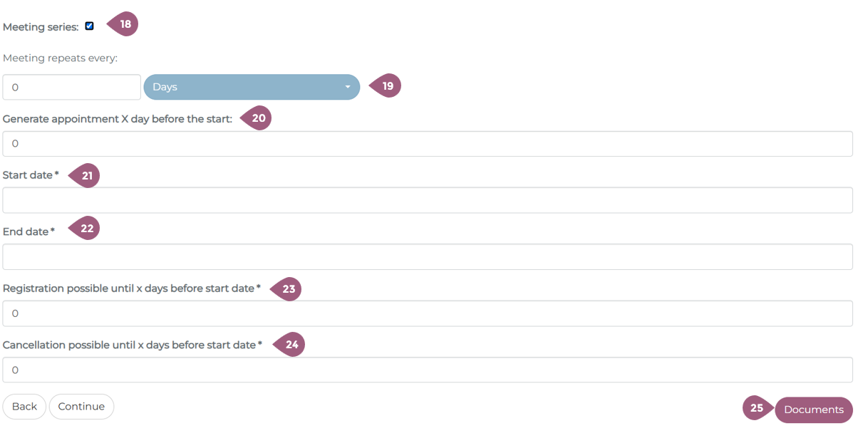Click annotation badge 21 beside Start date

coord(86,175)
